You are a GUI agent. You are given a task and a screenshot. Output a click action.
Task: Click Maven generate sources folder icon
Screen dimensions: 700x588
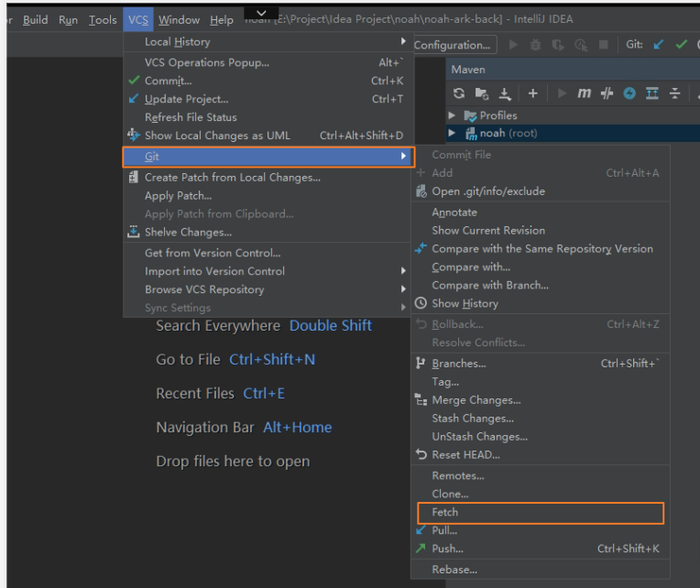[x=482, y=93]
